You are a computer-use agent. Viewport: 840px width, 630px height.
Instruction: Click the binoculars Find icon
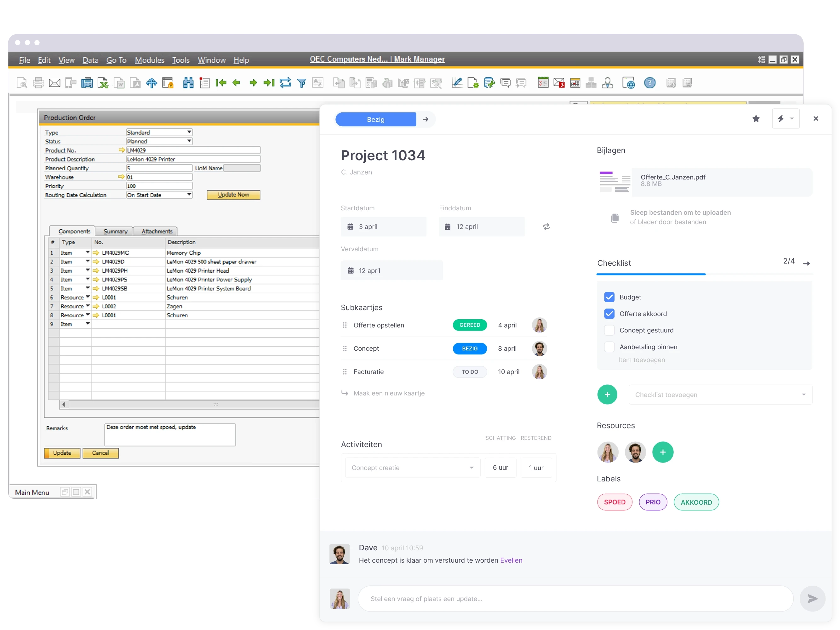[x=188, y=83]
